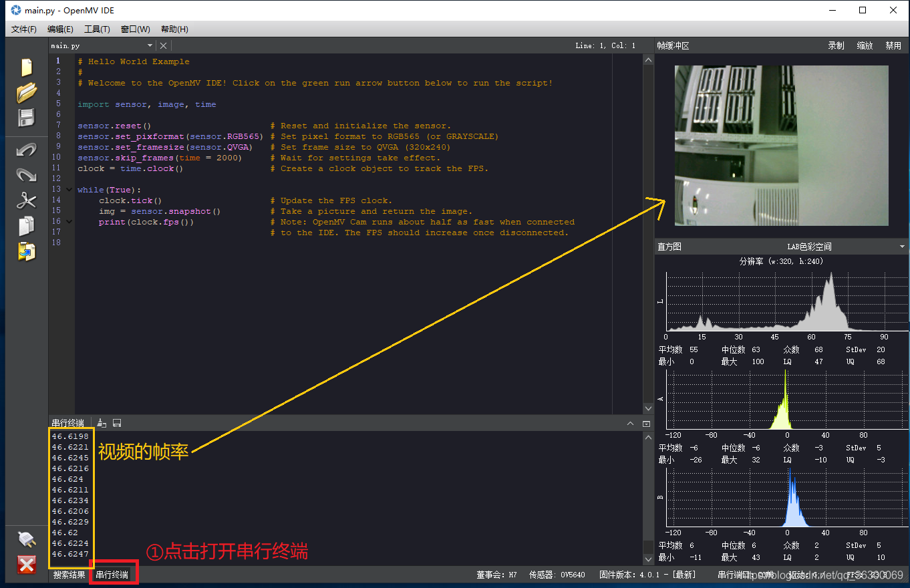Image resolution: width=910 pixels, height=588 pixels.
Task: Click the B channel blue histogram chart
Action: (787, 497)
